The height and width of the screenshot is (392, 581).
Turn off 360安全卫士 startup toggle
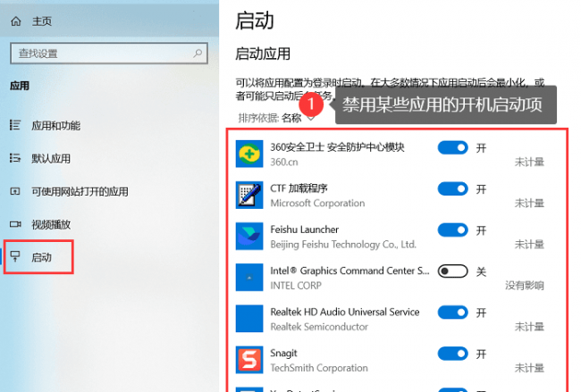[x=452, y=147]
